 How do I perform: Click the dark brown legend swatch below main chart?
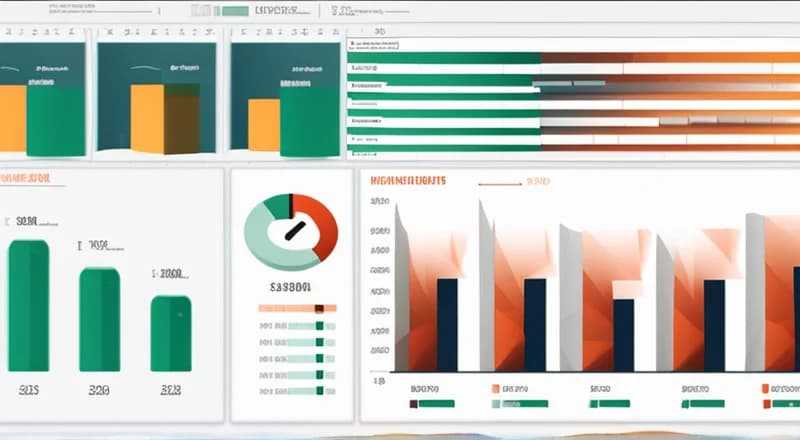coord(413,404)
